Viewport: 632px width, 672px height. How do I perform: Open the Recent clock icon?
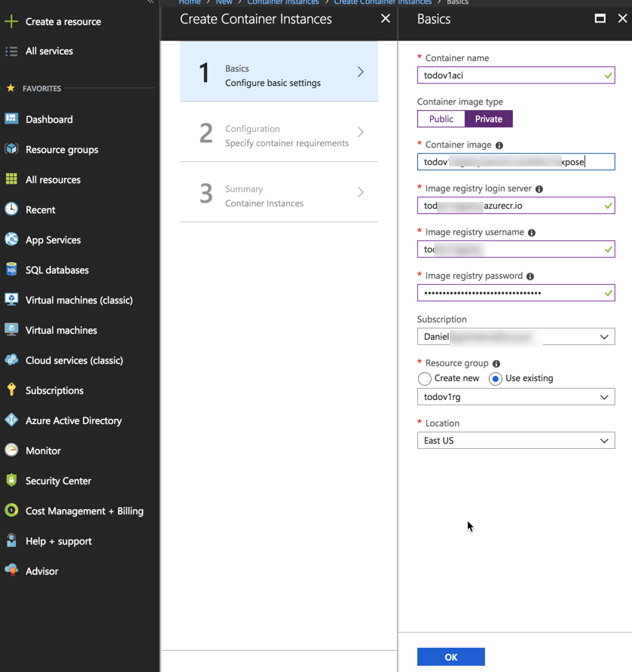click(11, 209)
